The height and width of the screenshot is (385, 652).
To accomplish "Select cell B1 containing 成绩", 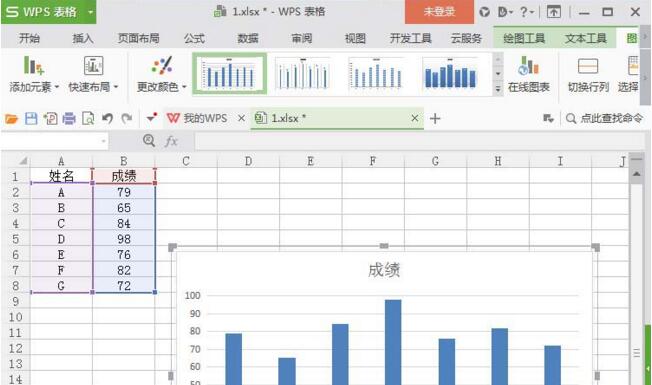I will pos(124,176).
